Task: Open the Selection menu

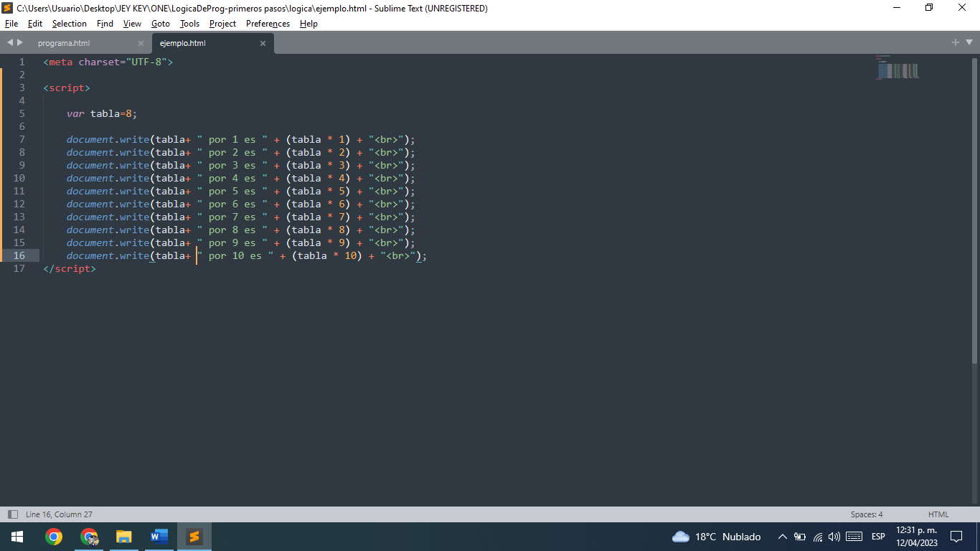Action: [70, 24]
